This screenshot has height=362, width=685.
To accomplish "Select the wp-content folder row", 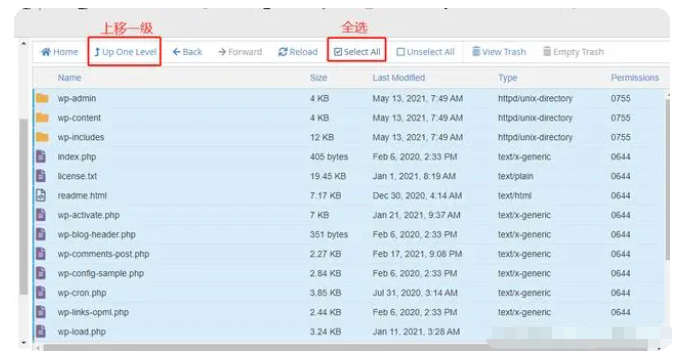I will pos(350,118).
